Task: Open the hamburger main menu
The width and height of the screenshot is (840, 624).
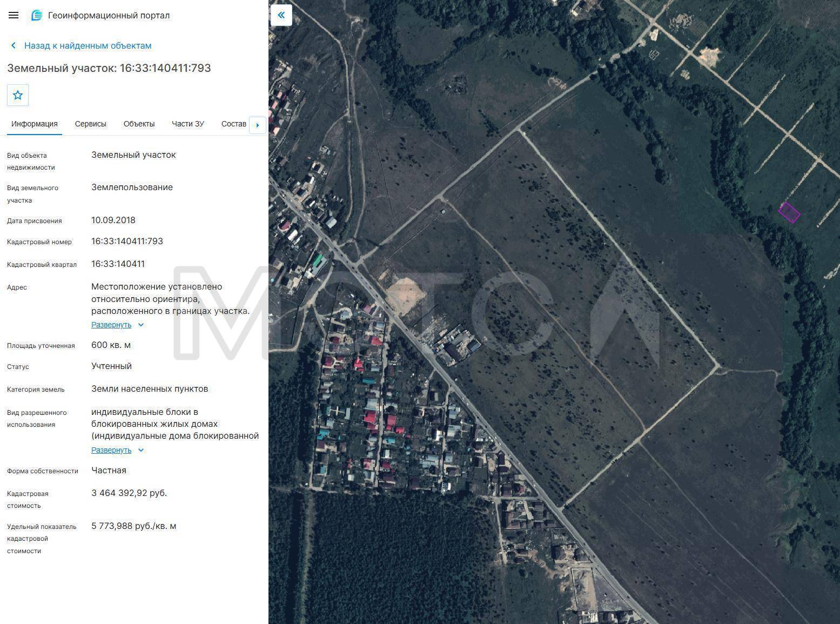Action: pyautogui.click(x=14, y=15)
